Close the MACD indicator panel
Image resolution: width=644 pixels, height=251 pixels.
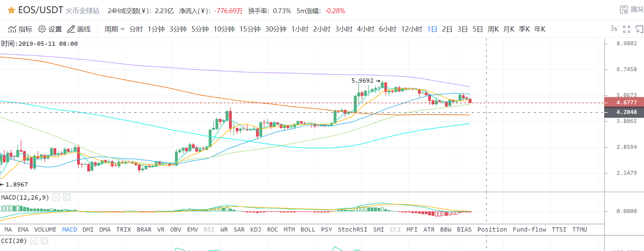(67, 197)
